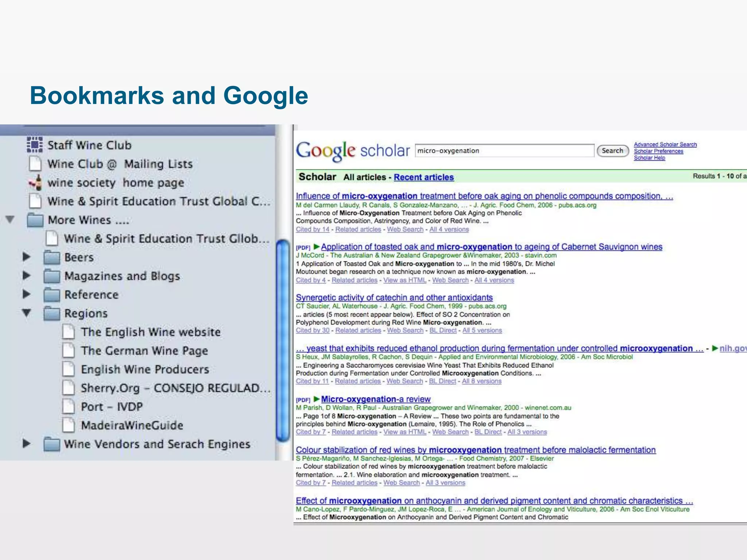
Task: Click the Wine & Spirit Education Trust Global page icon
Action: click(x=35, y=201)
